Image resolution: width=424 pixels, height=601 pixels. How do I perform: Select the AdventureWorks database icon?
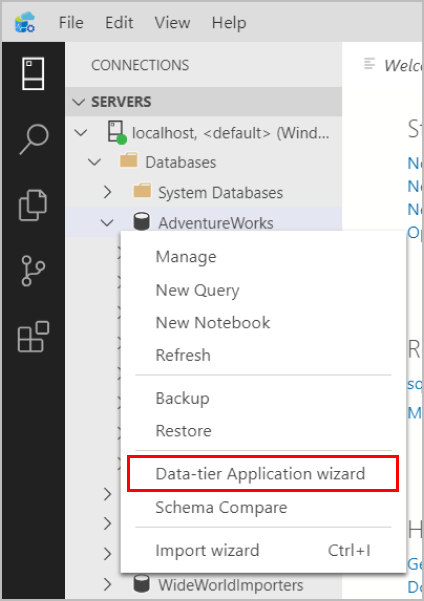tap(141, 222)
